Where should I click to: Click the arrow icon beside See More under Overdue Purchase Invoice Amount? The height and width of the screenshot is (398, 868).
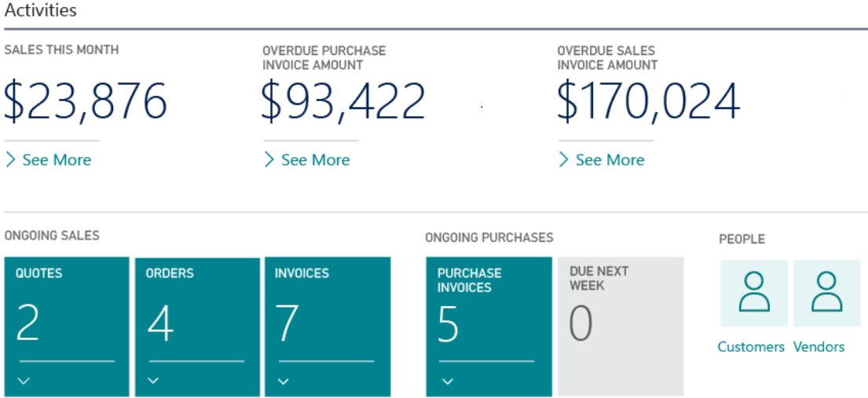coord(269,160)
